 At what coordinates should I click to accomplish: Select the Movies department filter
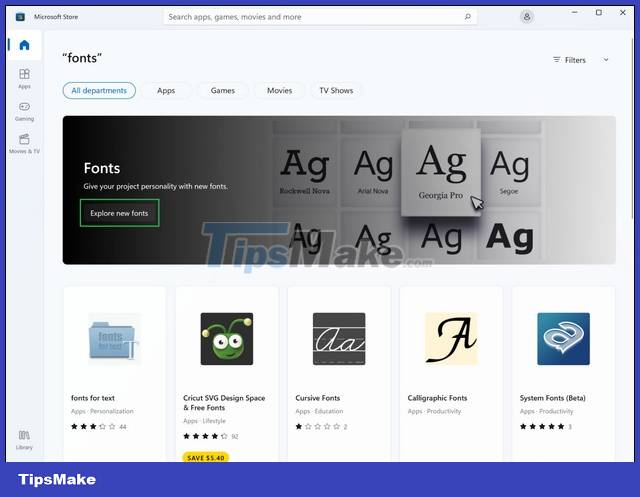click(x=280, y=91)
